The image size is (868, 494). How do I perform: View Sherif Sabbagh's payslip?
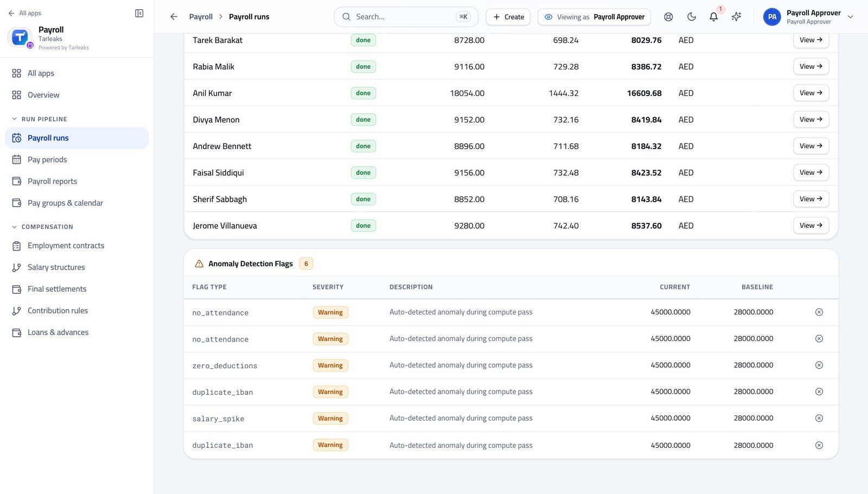coord(811,200)
